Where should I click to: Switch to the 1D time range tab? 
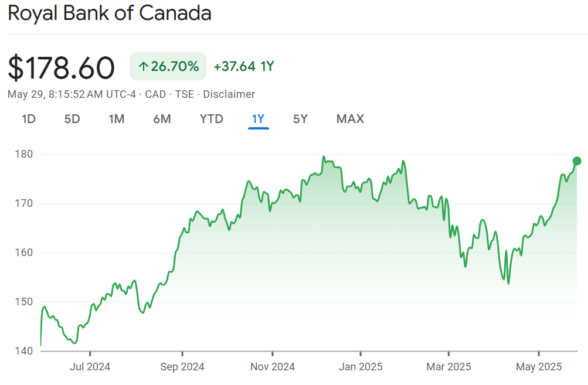(x=29, y=119)
